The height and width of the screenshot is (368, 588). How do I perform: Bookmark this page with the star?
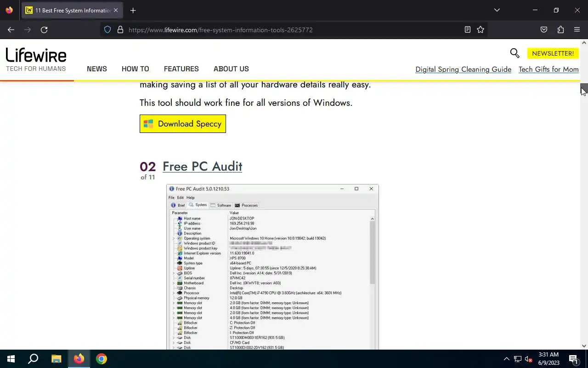pos(481,29)
